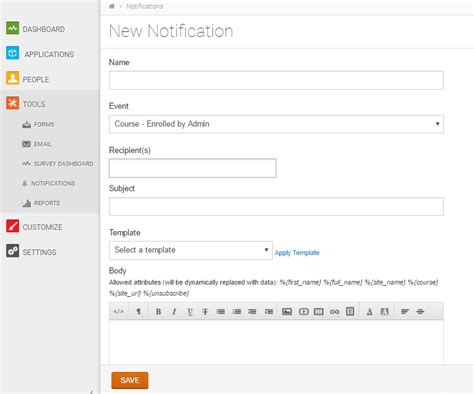This screenshot has height=394, width=474.
Task: Insert an image into body
Action: [287, 312]
